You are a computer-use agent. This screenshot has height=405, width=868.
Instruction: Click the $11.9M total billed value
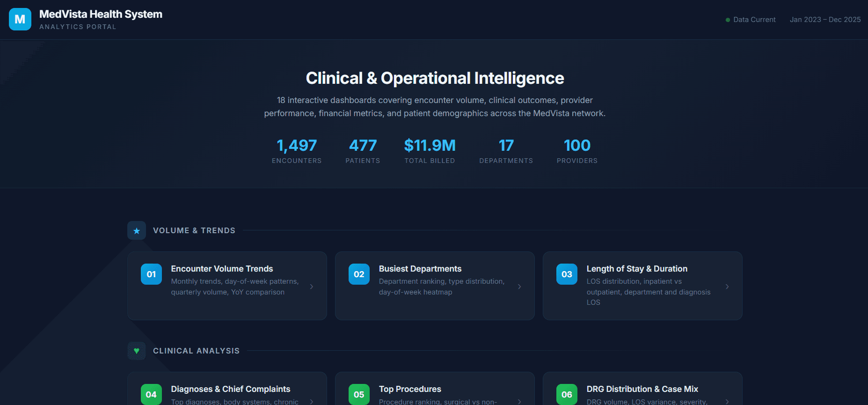click(x=430, y=146)
